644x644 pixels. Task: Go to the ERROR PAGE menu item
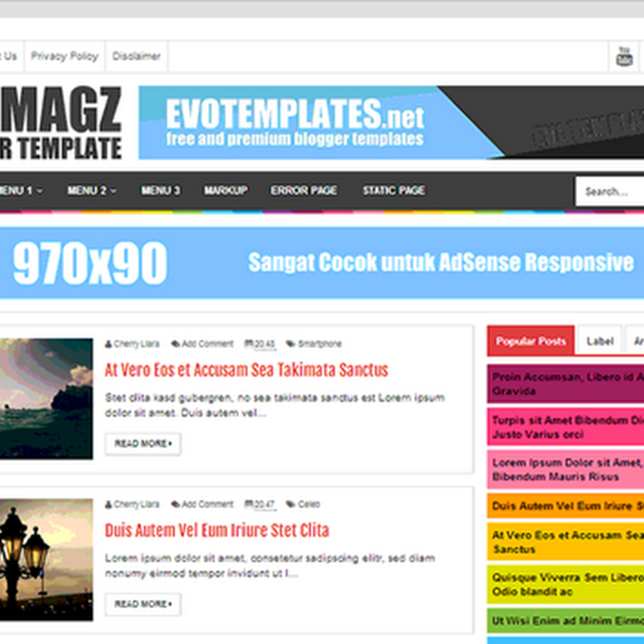pos(304,191)
